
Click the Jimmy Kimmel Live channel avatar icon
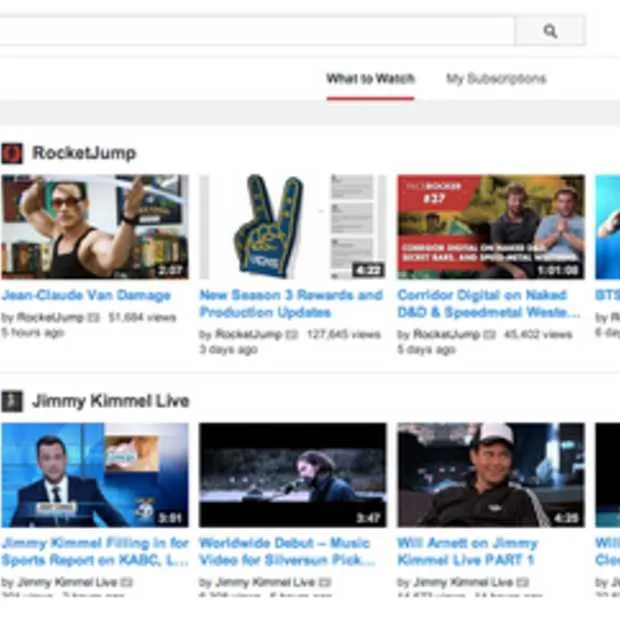pyautogui.click(x=12, y=401)
